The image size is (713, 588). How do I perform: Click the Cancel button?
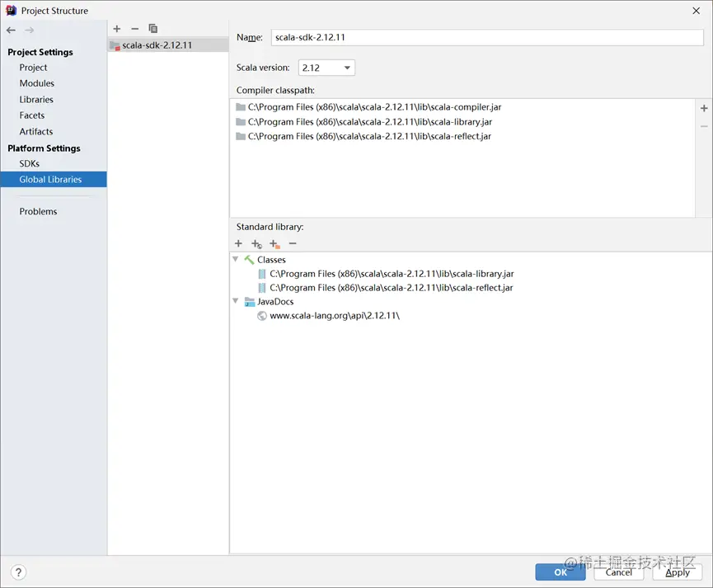619,572
